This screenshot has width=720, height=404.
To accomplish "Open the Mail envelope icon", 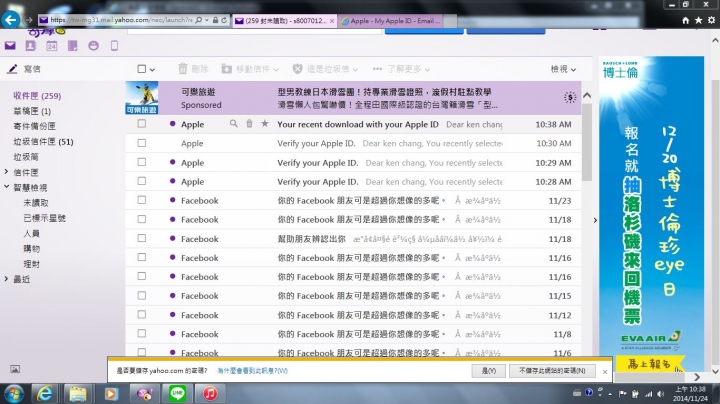I will (x=10, y=45).
